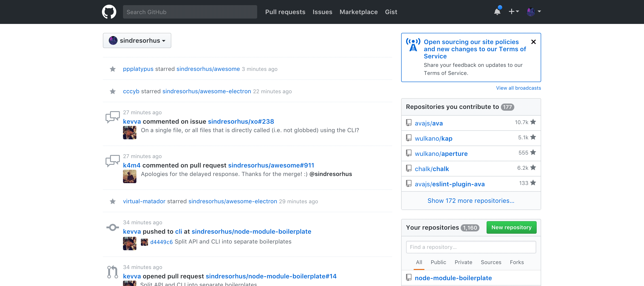
Task: Dismiss the site policies broadcast
Action: tap(533, 42)
